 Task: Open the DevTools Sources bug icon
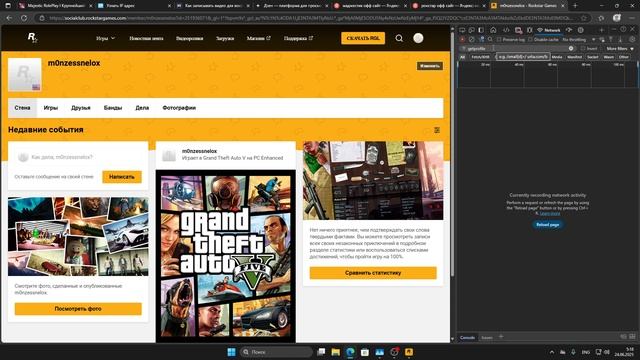[529, 30]
